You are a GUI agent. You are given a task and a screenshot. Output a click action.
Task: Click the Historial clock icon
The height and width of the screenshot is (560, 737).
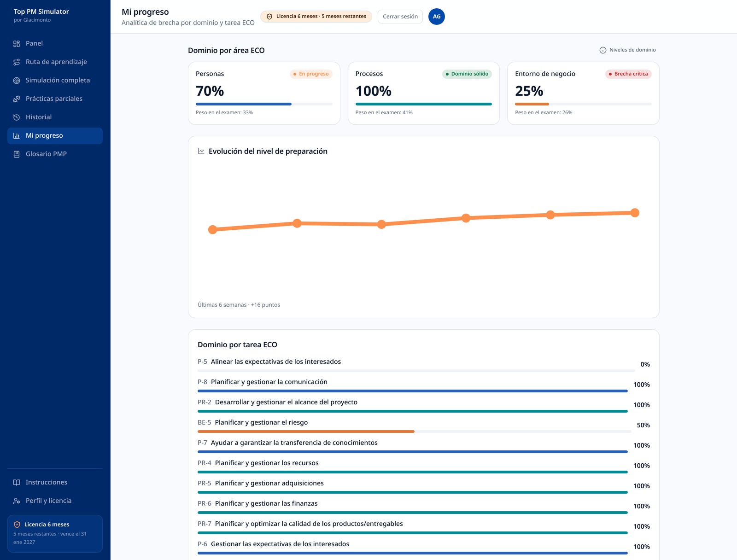click(17, 117)
